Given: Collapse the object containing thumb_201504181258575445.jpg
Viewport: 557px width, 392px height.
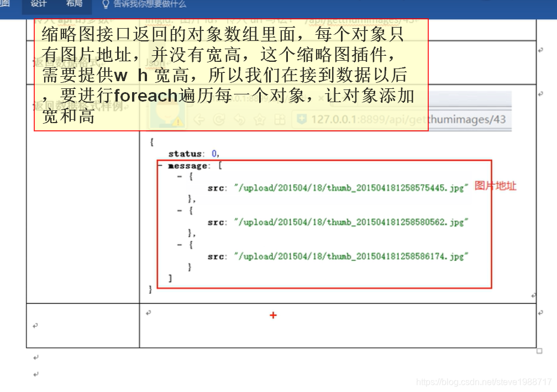Looking at the screenshot, I should 180,177.
